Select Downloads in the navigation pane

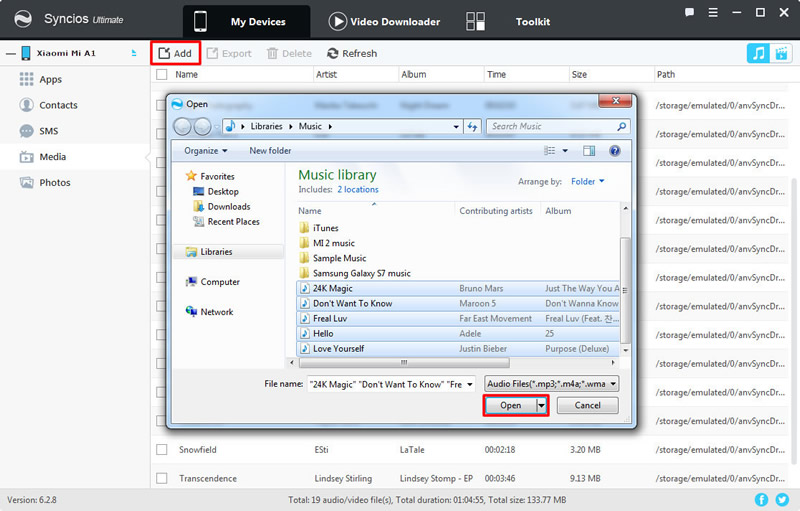[229, 207]
